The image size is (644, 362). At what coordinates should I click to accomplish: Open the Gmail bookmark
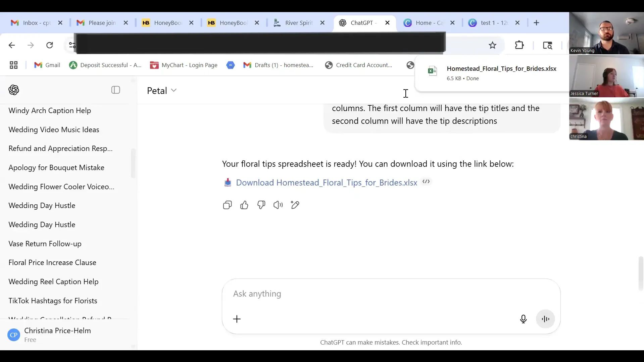coord(47,65)
